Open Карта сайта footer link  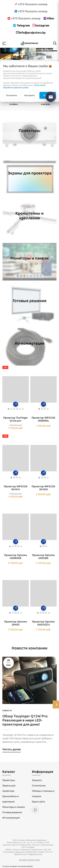38,802
